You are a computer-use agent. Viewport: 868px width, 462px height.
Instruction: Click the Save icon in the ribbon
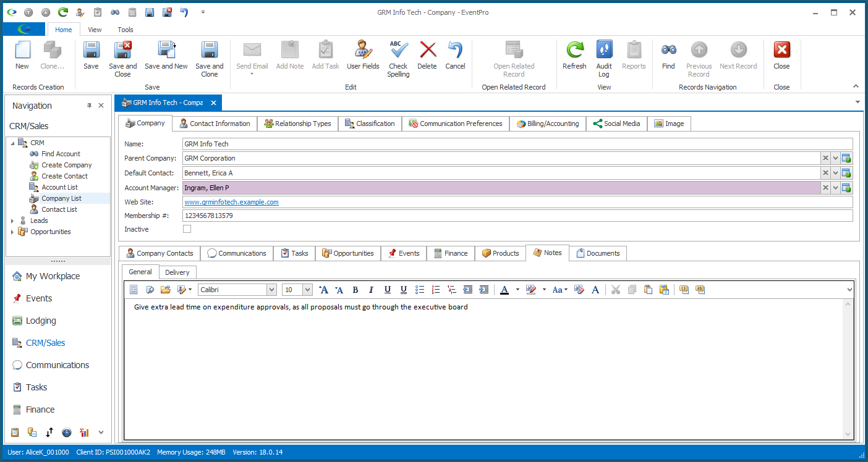tap(91, 50)
